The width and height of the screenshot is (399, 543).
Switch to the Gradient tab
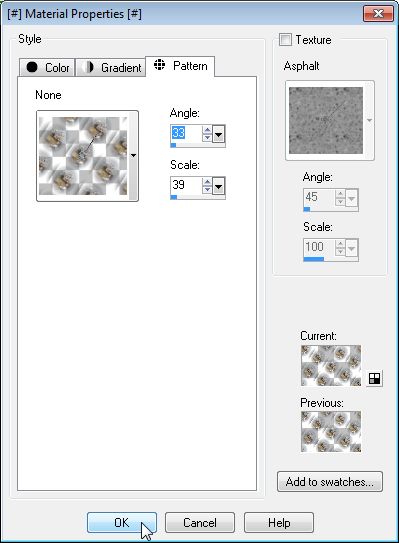point(110,67)
